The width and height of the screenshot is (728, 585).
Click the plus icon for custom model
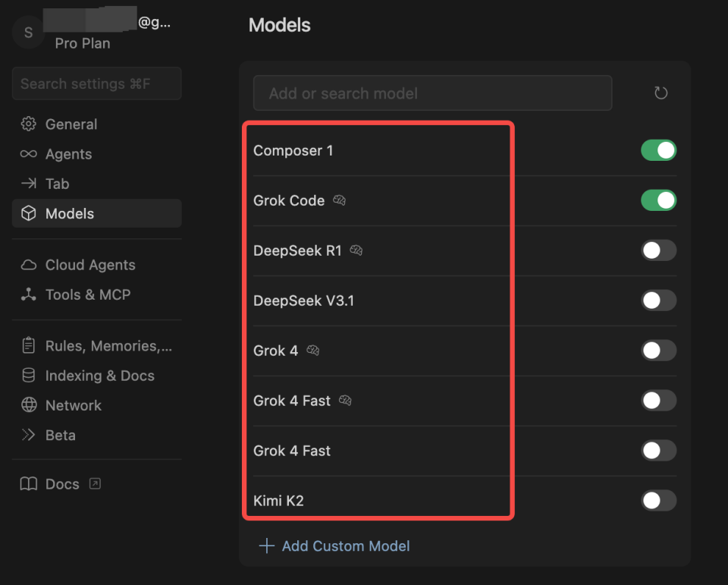pos(266,546)
